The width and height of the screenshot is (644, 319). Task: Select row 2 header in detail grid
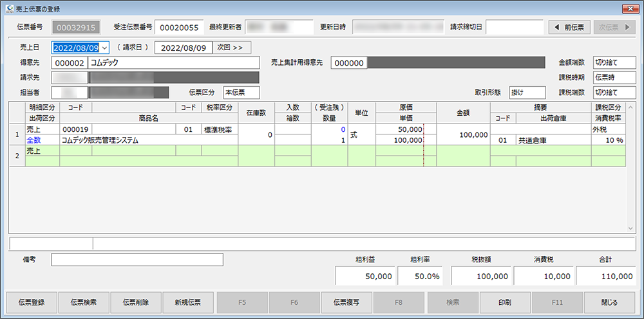pos(17,156)
